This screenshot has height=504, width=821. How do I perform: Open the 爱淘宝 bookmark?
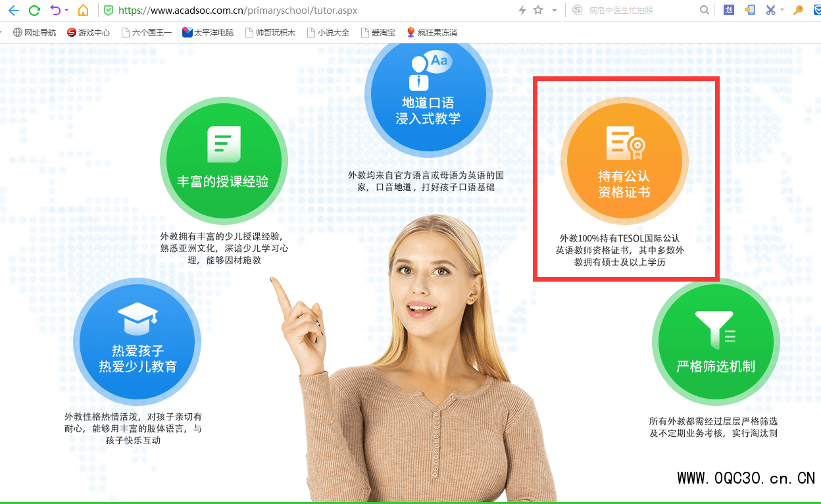(378, 32)
